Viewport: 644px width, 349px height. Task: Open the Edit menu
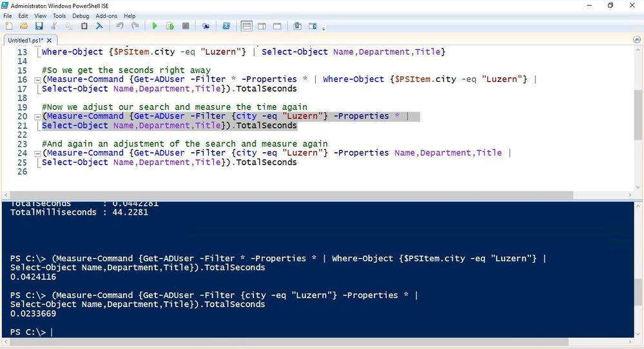coord(23,15)
